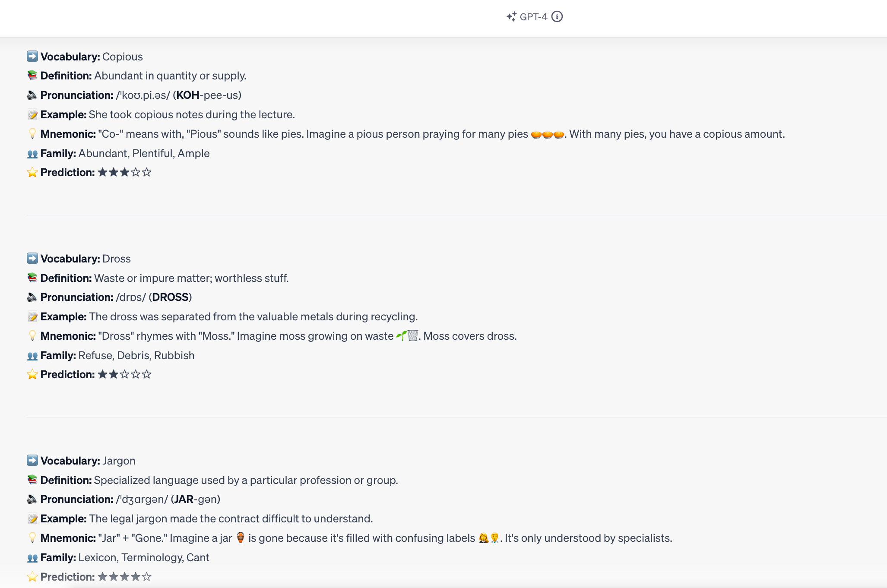The image size is (887, 588).
Task: Click the yellow star icon before Dross prediction
Action: click(x=31, y=373)
